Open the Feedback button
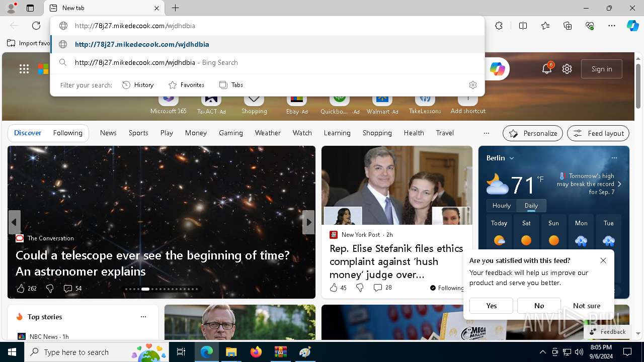Image resolution: width=644 pixels, height=362 pixels. pyautogui.click(x=608, y=332)
